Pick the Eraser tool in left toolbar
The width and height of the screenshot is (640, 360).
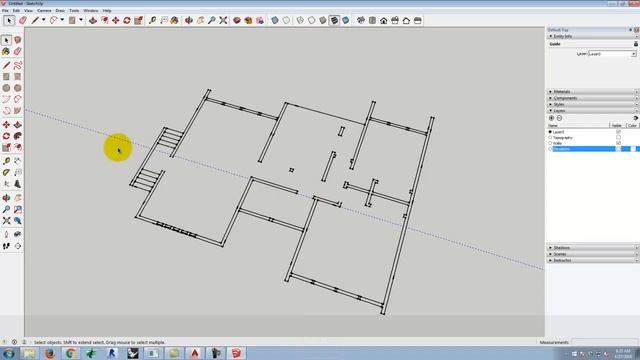pyautogui.click(x=18, y=51)
